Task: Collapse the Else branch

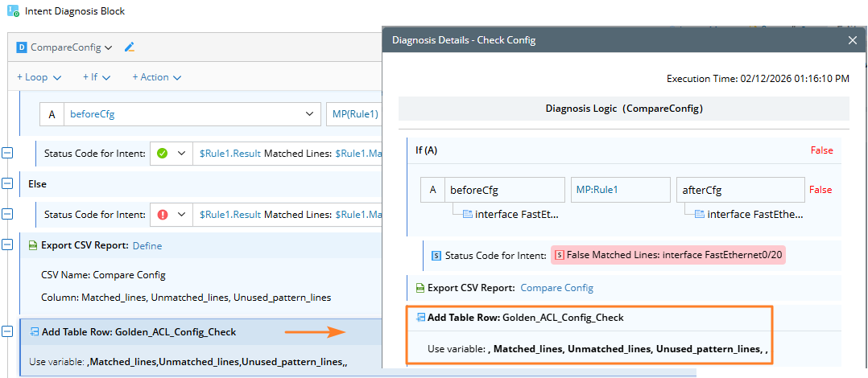Action: click(x=8, y=183)
